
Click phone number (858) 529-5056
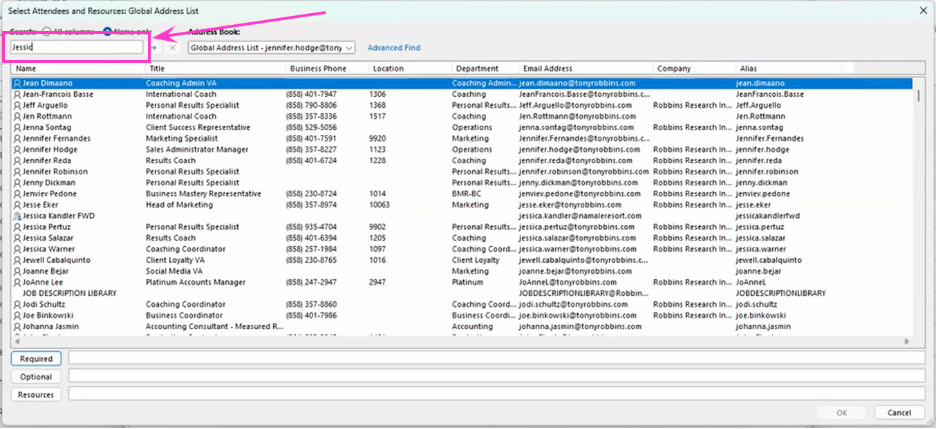tap(313, 127)
